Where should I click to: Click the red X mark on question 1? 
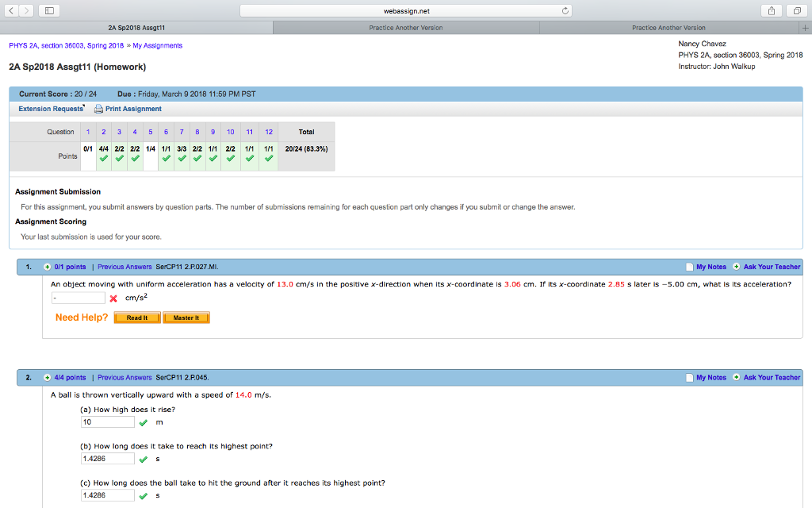pyautogui.click(x=113, y=298)
